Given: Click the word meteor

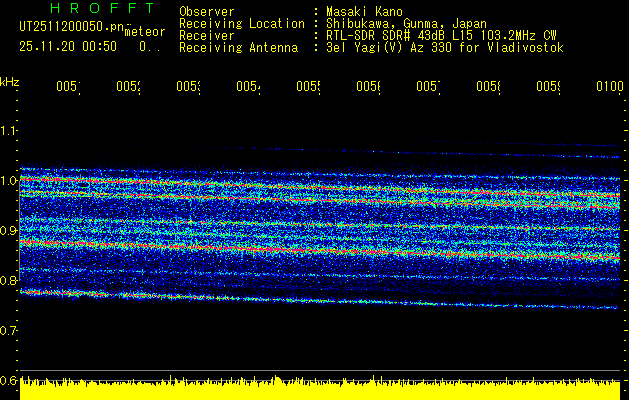Looking at the screenshot, I should [x=145, y=32].
